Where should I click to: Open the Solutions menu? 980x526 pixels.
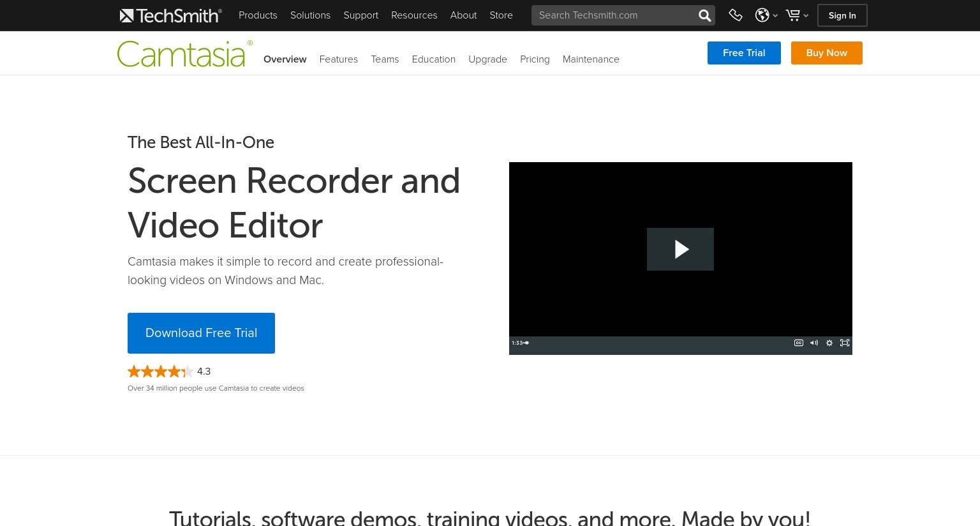point(310,15)
